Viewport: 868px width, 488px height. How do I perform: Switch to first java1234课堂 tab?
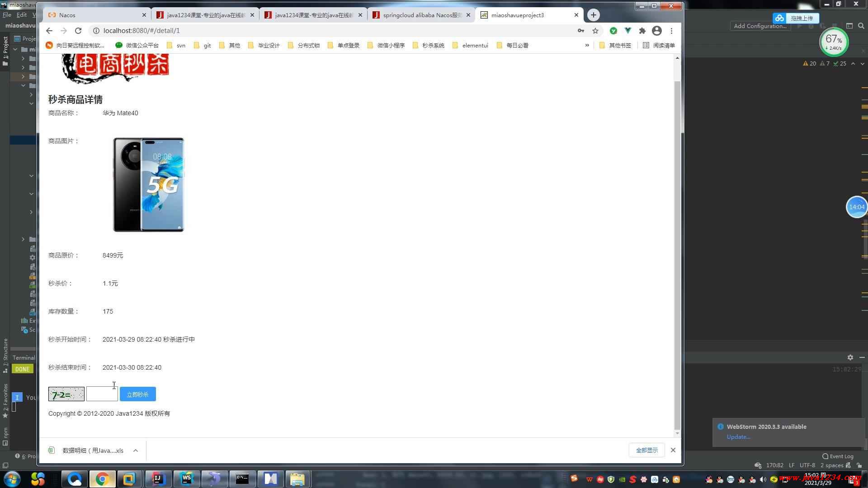coord(205,15)
